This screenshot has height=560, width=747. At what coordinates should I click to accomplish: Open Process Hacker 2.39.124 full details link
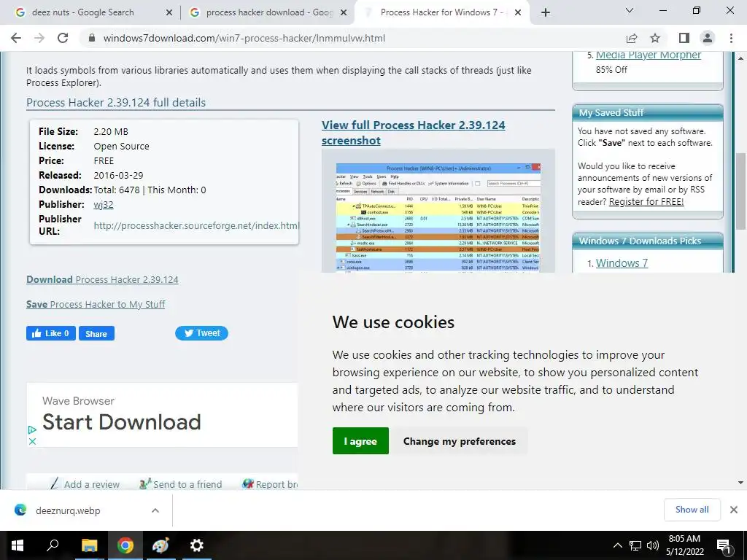(x=116, y=102)
